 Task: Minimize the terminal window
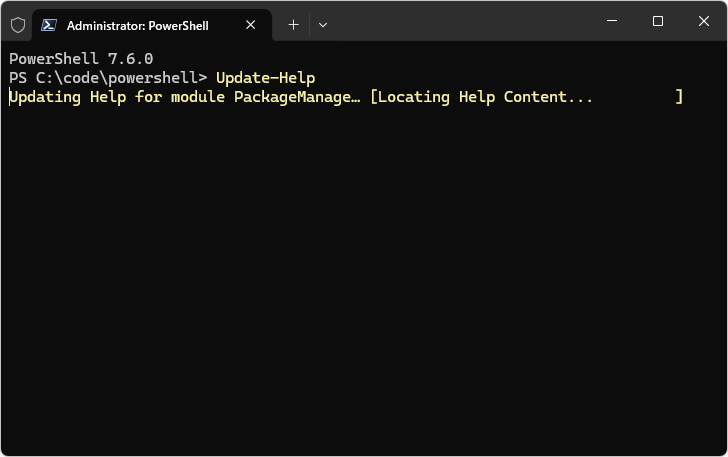pyautogui.click(x=611, y=21)
